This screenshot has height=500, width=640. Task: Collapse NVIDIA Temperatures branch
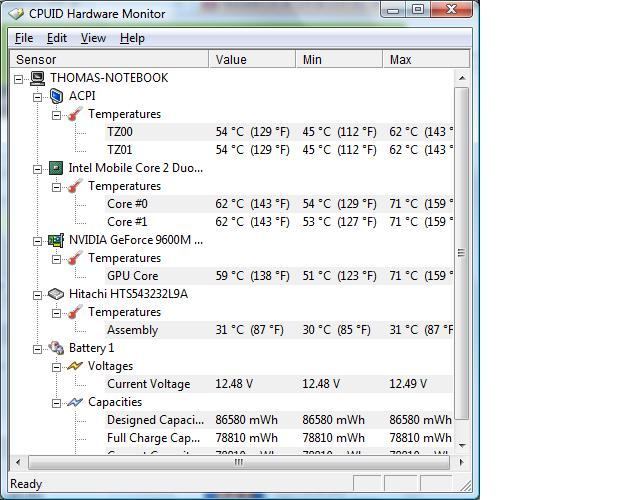(x=56, y=259)
